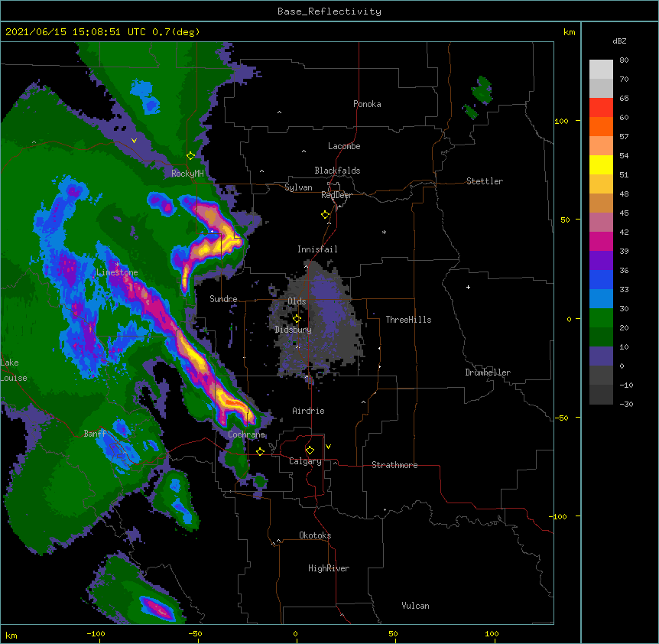Select the Banff town label
The width and height of the screenshot is (659, 644).
(x=95, y=434)
